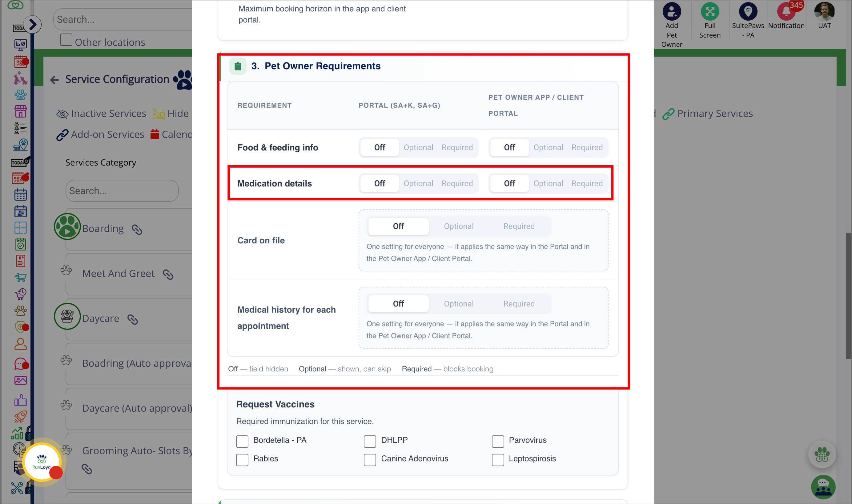The width and height of the screenshot is (852, 504).
Task: Click the Services Category search field
Action: pyautogui.click(x=122, y=191)
